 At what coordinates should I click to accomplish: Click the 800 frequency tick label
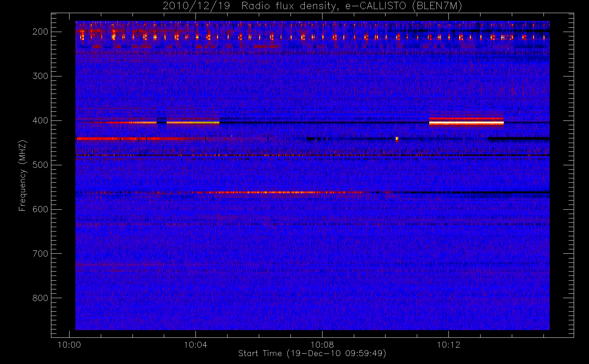tap(40, 298)
